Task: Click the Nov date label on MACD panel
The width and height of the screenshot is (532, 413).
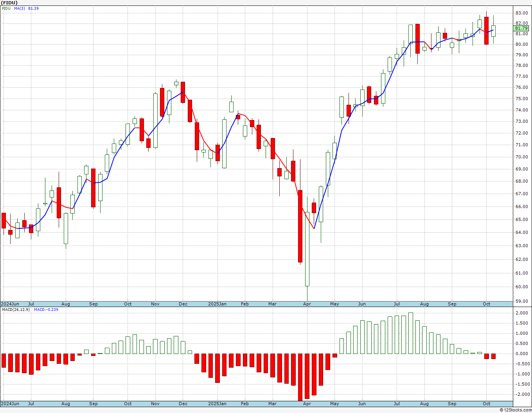Action: pyautogui.click(x=155, y=404)
